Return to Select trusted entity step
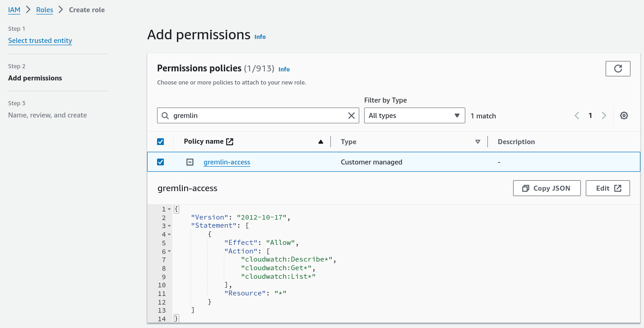The image size is (644, 328). [x=40, y=41]
